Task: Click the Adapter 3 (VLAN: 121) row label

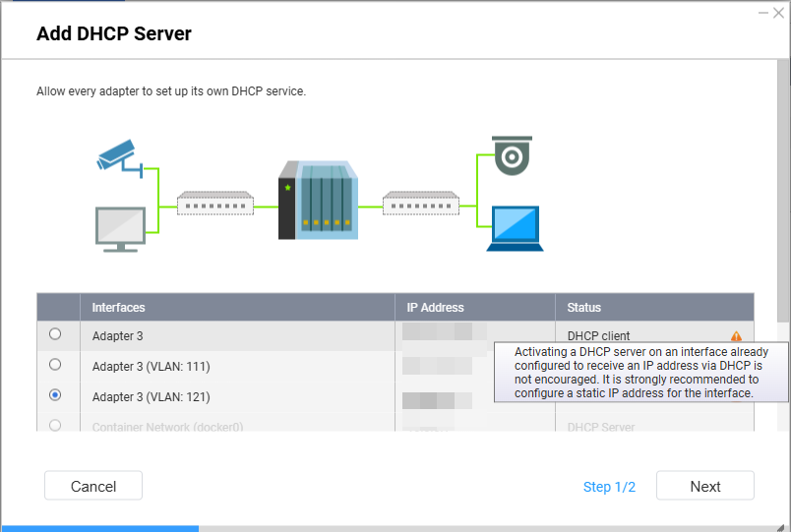Action: coord(151,397)
